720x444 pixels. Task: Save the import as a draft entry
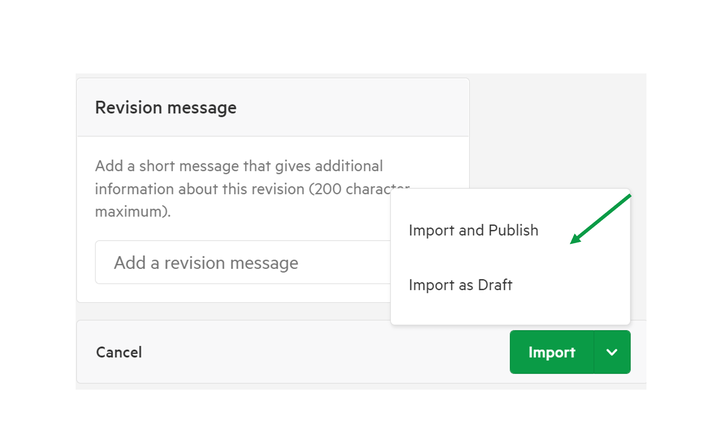click(x=461, y=285)
